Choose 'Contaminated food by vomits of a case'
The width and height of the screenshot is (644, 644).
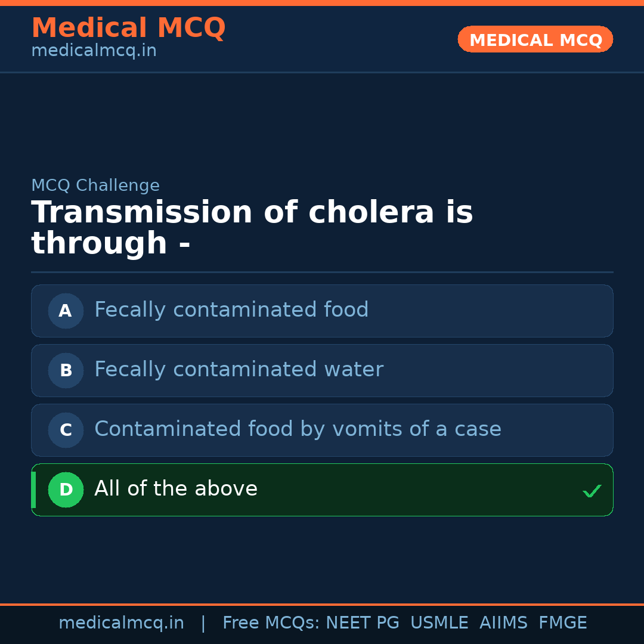click(298, 429)
